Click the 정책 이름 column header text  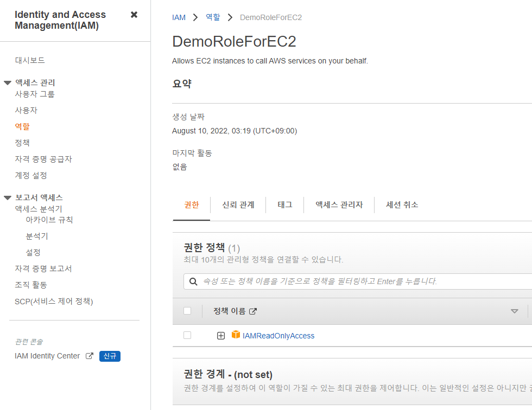click(x=229, y=311)
